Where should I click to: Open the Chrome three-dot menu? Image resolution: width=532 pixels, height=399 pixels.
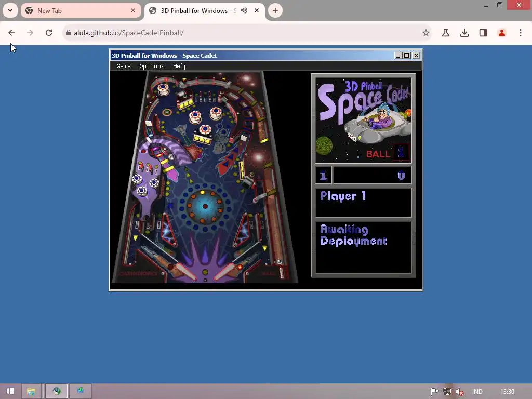[x=521, y=33]
